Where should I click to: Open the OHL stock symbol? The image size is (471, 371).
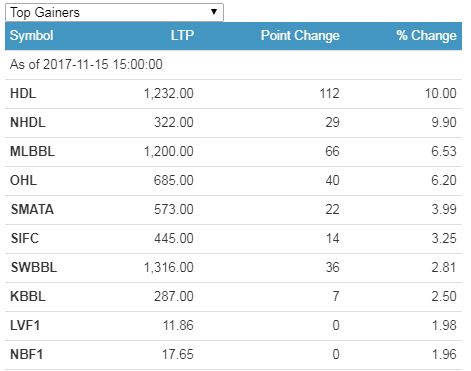pos(23,180)
